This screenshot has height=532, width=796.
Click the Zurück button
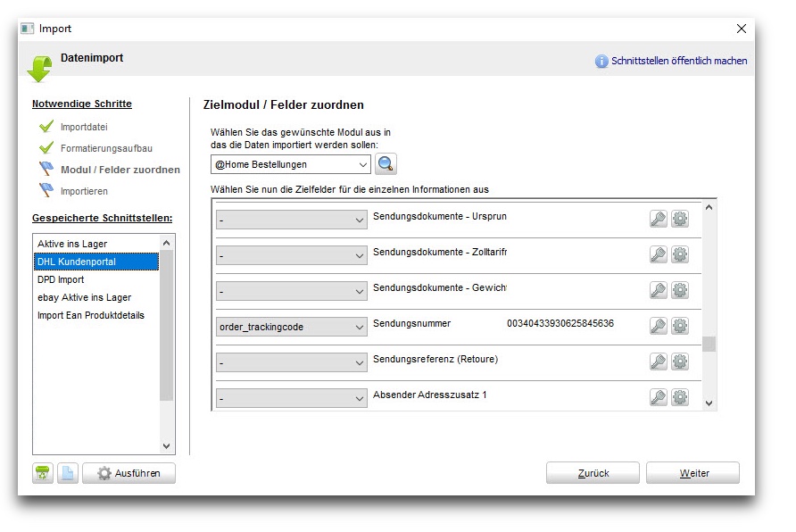593,472
